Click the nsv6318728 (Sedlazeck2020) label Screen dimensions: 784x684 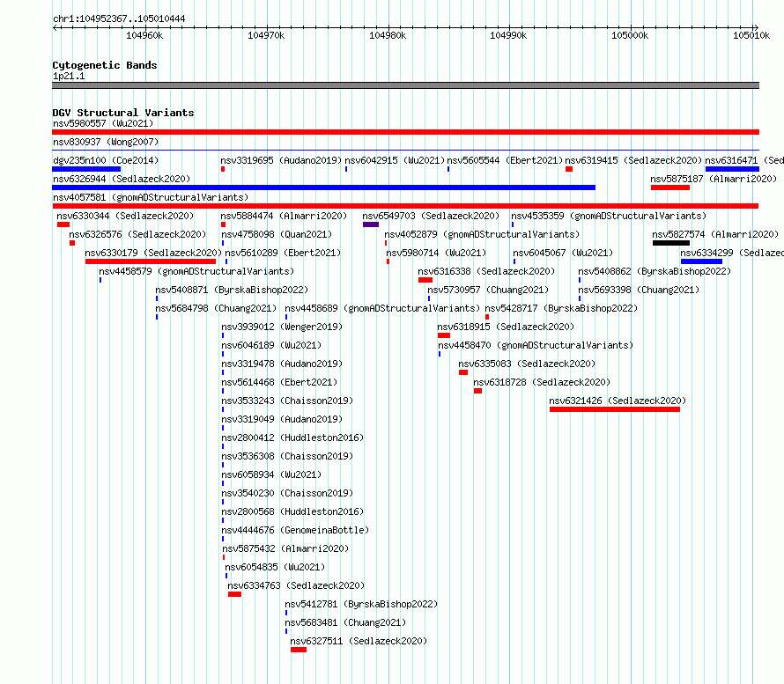tap(542, 382)
